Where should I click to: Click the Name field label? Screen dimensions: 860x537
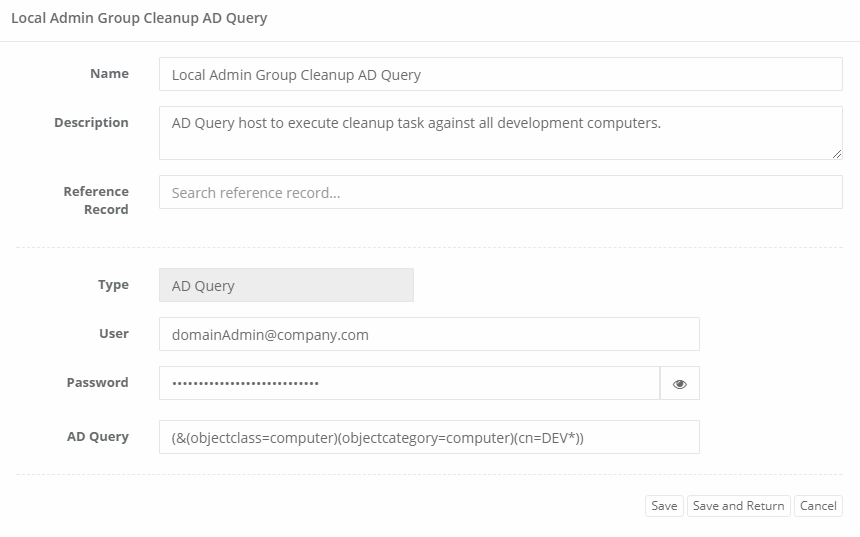tap(109, 74)
